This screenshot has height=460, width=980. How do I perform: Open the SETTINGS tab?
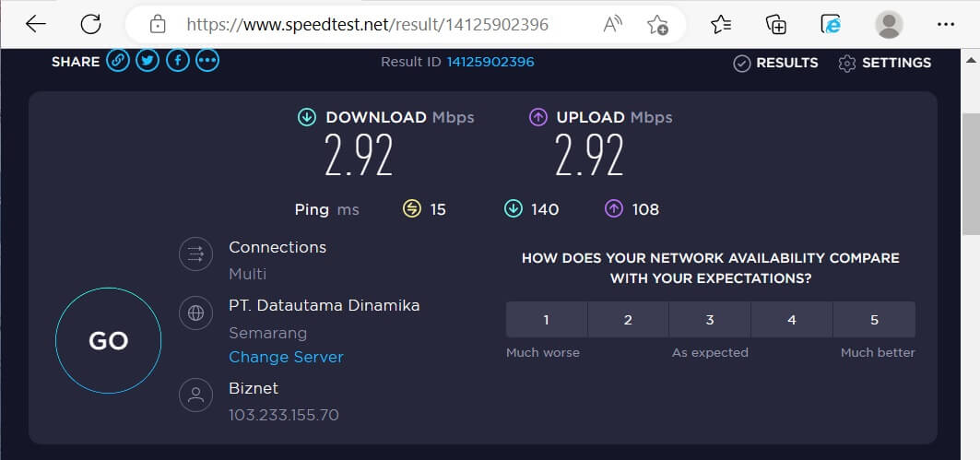pyautogui.click(x=884, y=63)
